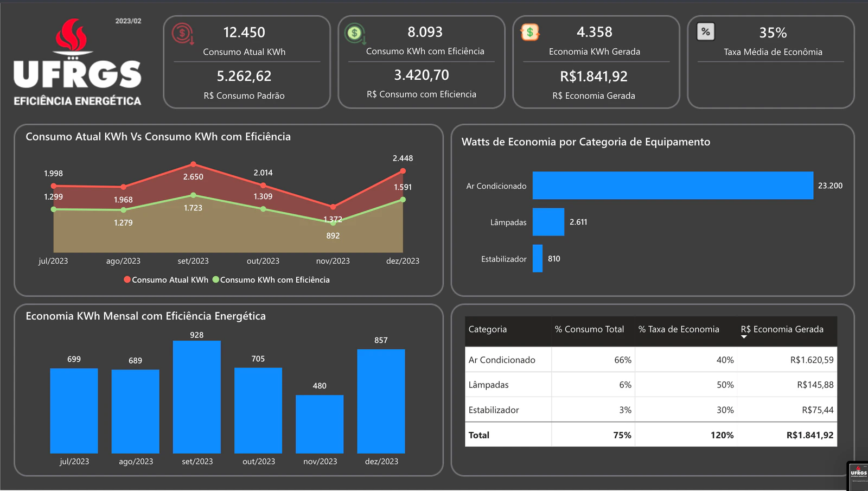The image size is (868, 491).
Task: Select the Ar Condicionado bar 23.200
Action: pyautogui.click(x=673, y=186)
